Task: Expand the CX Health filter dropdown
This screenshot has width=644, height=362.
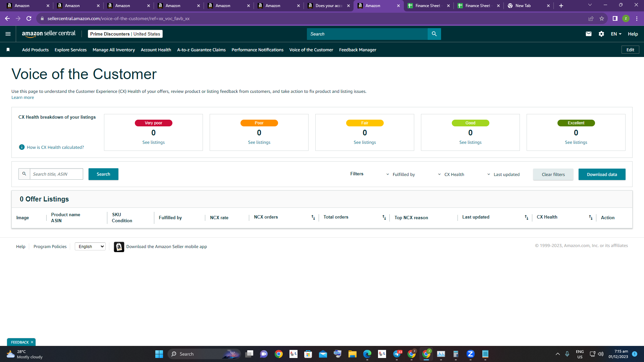Action: click(x=451, y=174)
